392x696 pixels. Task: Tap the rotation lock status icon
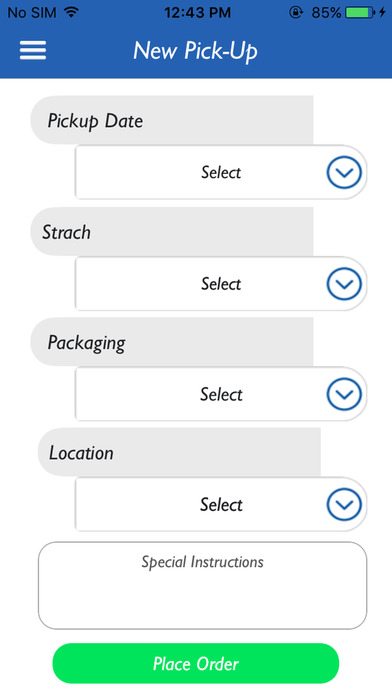tap(295, 12)
